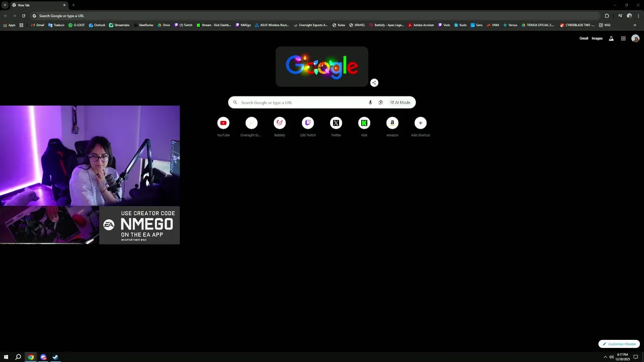Viewport: 644px width, 362px height.
Task: Open the Streamlabs bookmark
Action: point(120,25)
